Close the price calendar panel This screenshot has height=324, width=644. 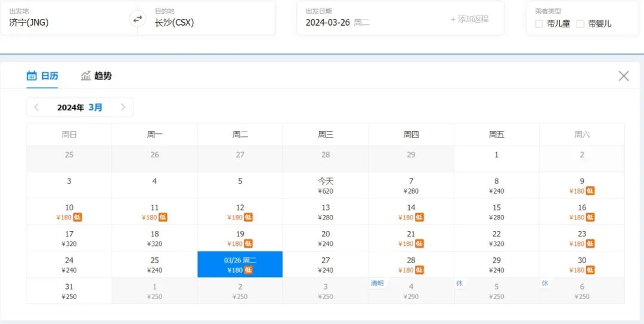624,76
